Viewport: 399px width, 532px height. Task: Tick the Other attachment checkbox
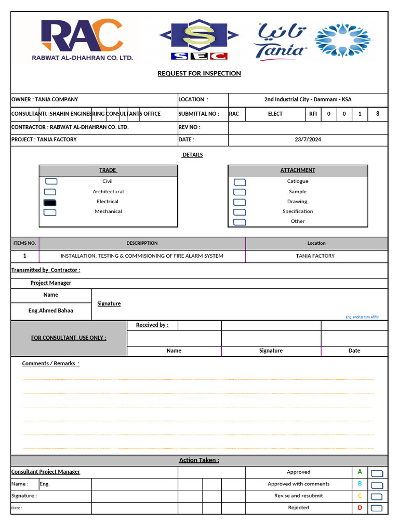pyautogui.click(x=240, y=222)
